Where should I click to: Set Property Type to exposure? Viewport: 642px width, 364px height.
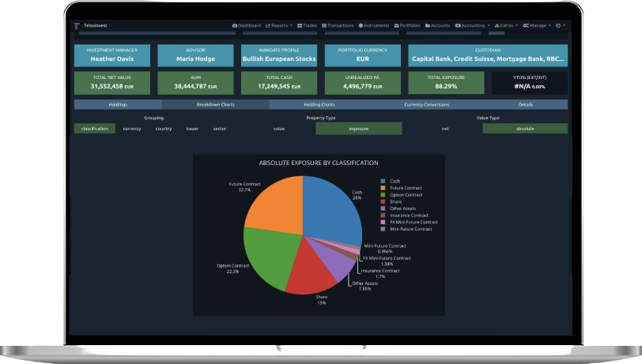[x=359, y=129]
